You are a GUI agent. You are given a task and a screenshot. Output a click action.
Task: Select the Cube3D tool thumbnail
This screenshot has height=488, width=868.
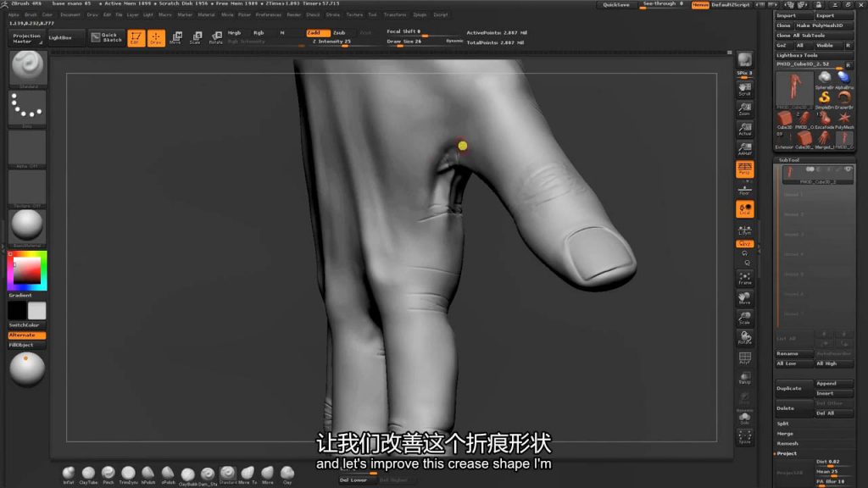(x=784, y=119)
